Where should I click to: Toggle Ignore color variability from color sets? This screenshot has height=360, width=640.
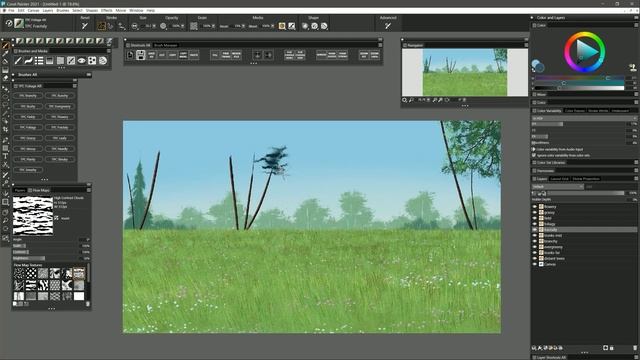coord(534,156)
